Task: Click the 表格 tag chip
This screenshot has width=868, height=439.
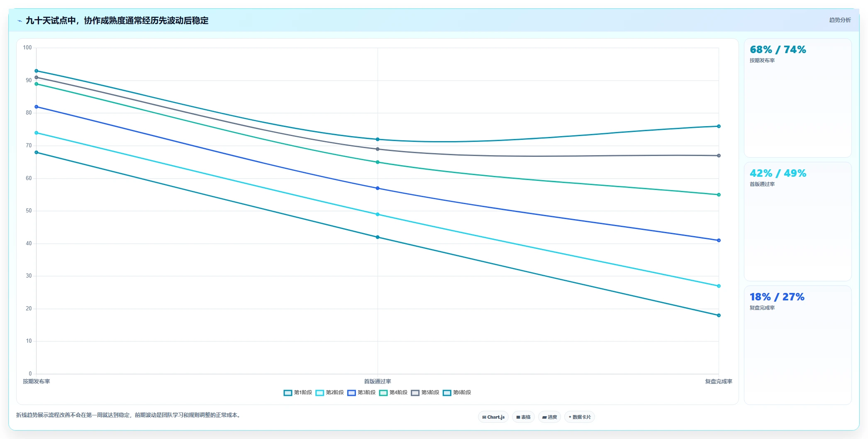Action: click(x=523, y=417)
